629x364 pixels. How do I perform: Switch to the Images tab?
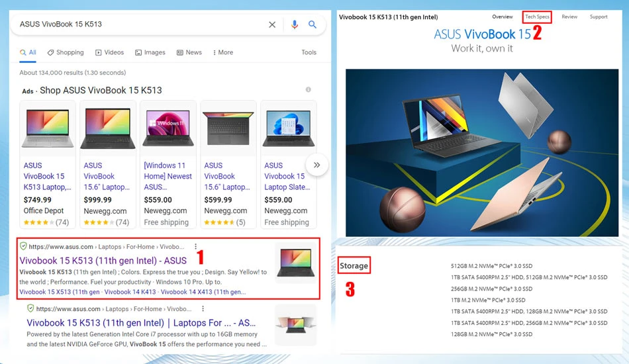pos(150,52)
